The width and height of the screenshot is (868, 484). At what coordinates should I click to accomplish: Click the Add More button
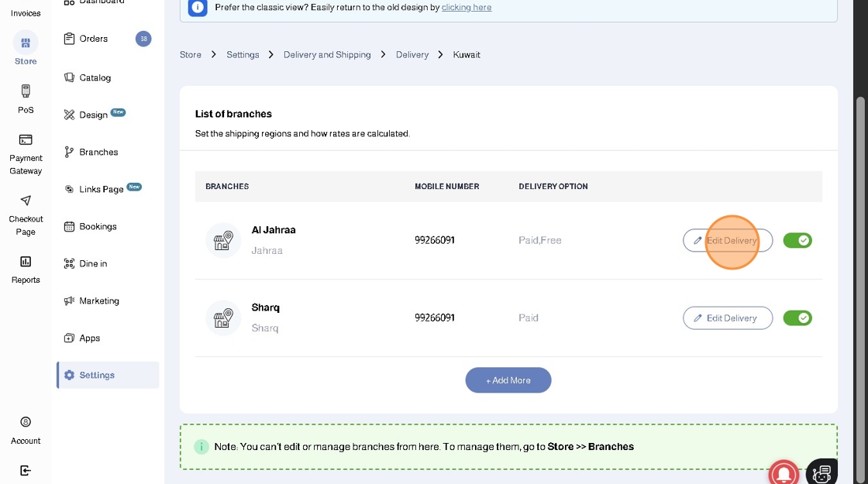point(508,380)
